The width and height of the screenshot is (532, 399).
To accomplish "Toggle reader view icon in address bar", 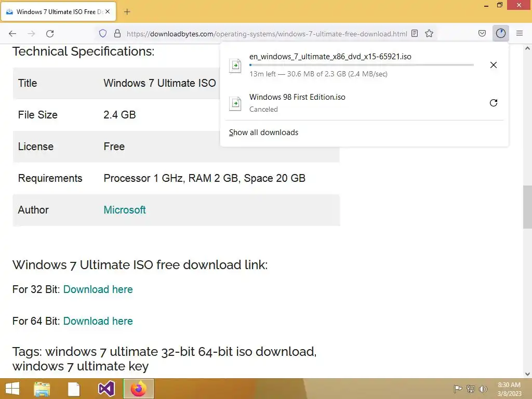I will [x=414, y=33].
